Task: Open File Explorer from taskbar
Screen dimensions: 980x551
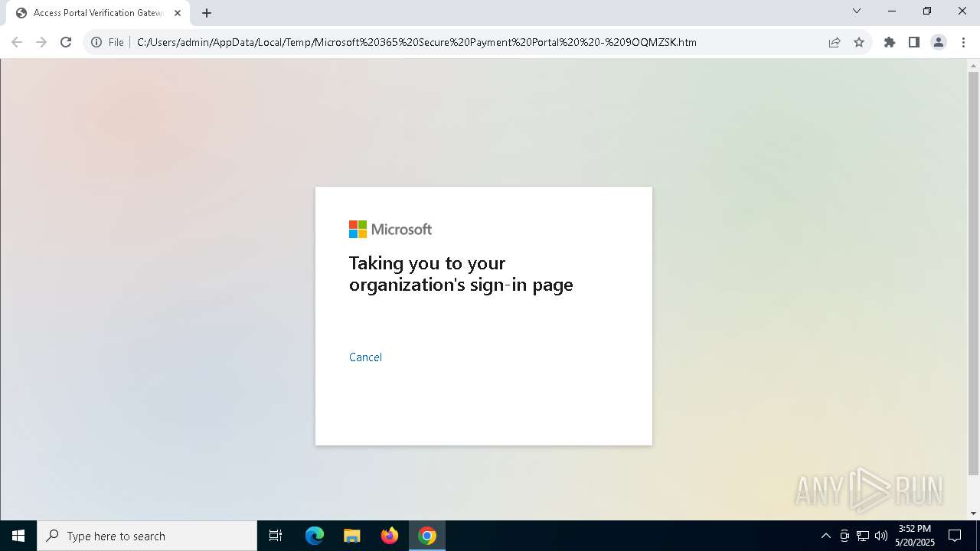Action: (x=351, y=536)
